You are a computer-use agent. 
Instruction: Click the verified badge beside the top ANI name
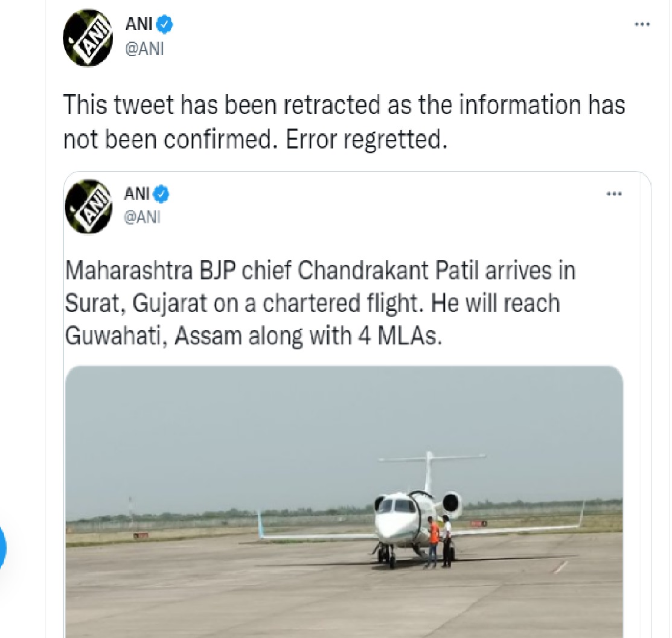click(x=165, y=25)
